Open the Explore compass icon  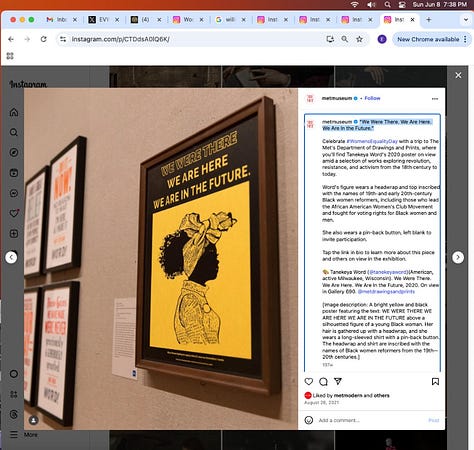[14, 153]
